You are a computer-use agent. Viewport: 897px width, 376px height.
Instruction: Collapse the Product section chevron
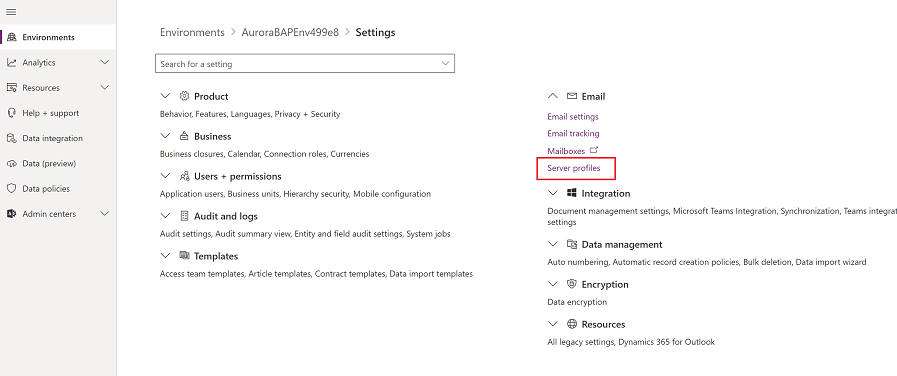[x=165, y=96]
